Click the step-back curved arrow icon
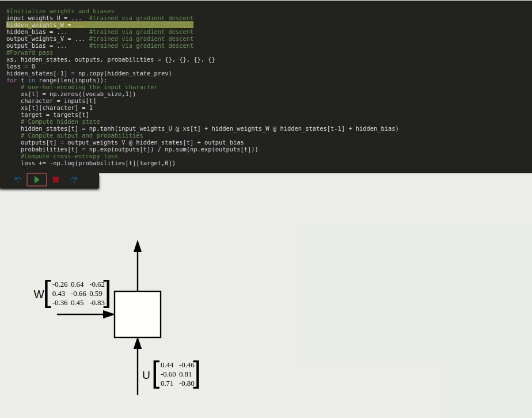The width and height of the screenshot is (532, 418). 18,180
